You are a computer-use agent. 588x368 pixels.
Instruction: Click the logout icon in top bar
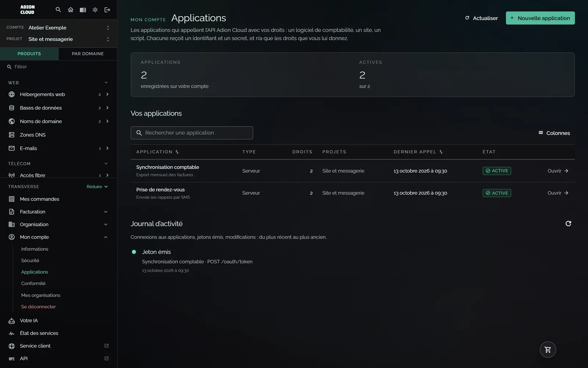(107, 10)
